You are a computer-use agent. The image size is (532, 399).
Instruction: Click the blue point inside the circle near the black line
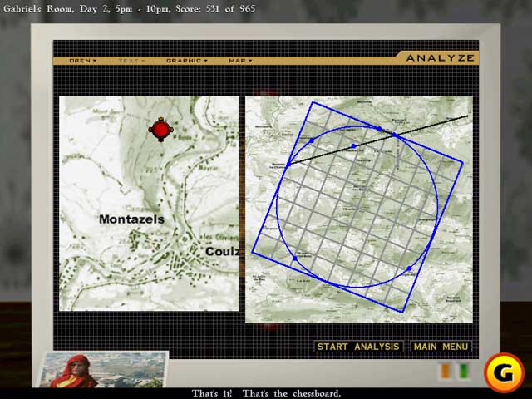pyautogui.click(x=353, y=146)
